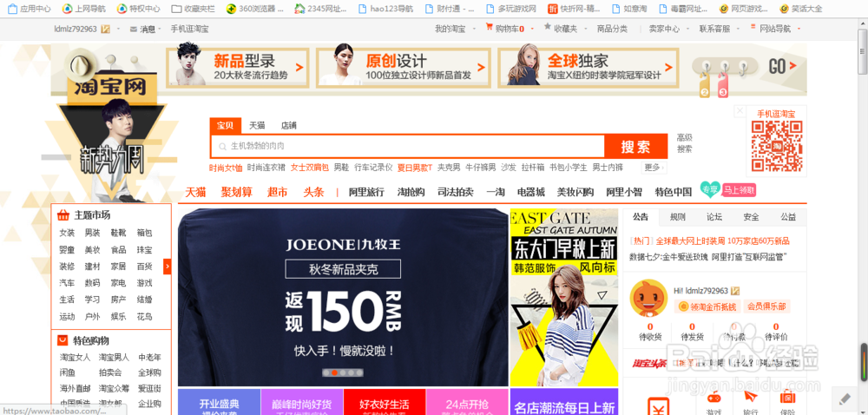Viewport: 868px width, 415px height.
Task: Click the 专享 heart badge icon
Action: coord(710,190)
